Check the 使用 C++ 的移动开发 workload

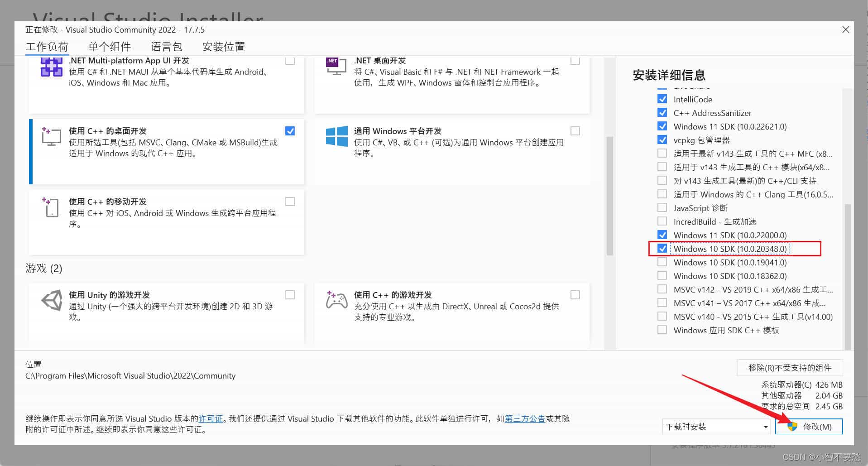[290, 202]
